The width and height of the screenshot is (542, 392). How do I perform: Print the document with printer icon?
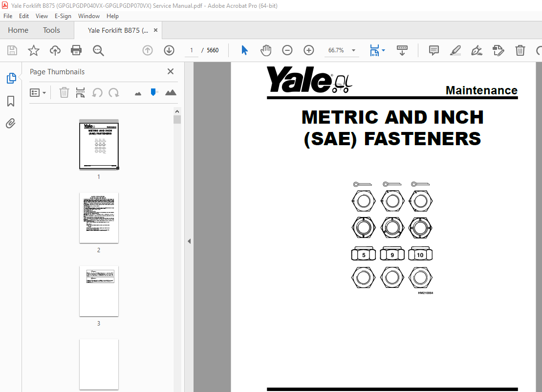click(x=76, y=50)
